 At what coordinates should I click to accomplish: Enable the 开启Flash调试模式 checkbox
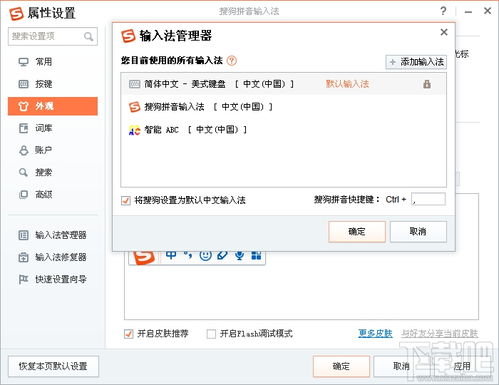211,334
